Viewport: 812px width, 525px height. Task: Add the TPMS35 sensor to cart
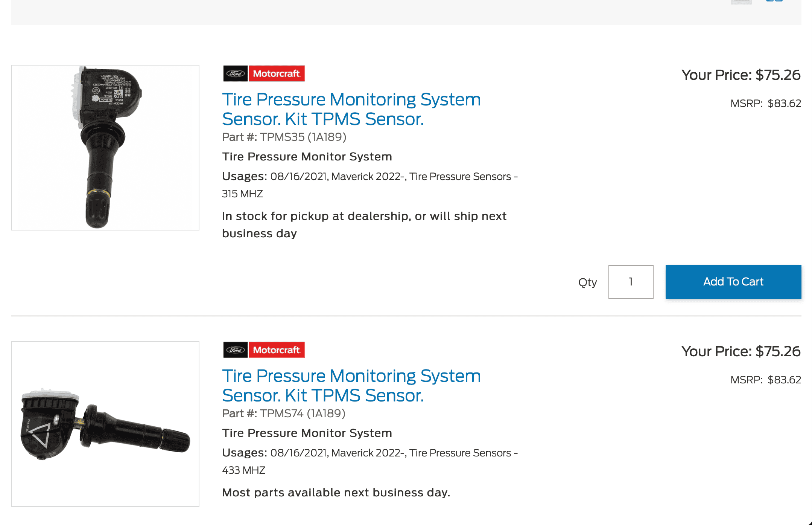733,282
